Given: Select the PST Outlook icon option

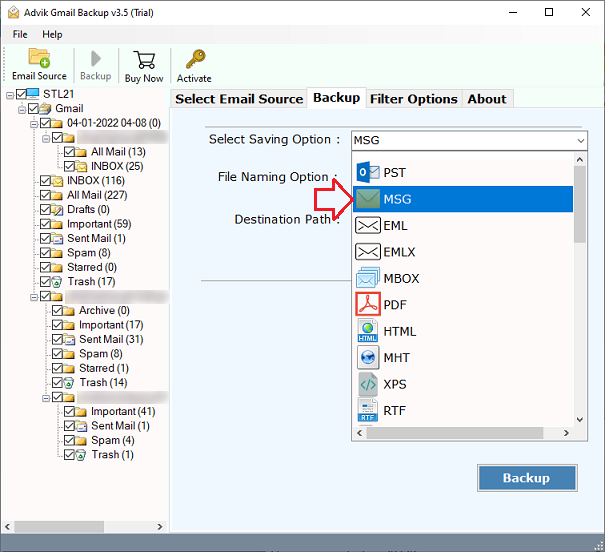Looking at the screenshot, I should (x=368, y=172).
